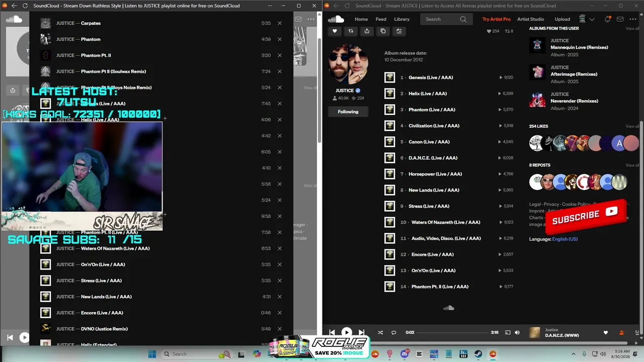644x362 pixels.
Task: Open the user avatar dropdown menu
Action: tap(587, 19)
